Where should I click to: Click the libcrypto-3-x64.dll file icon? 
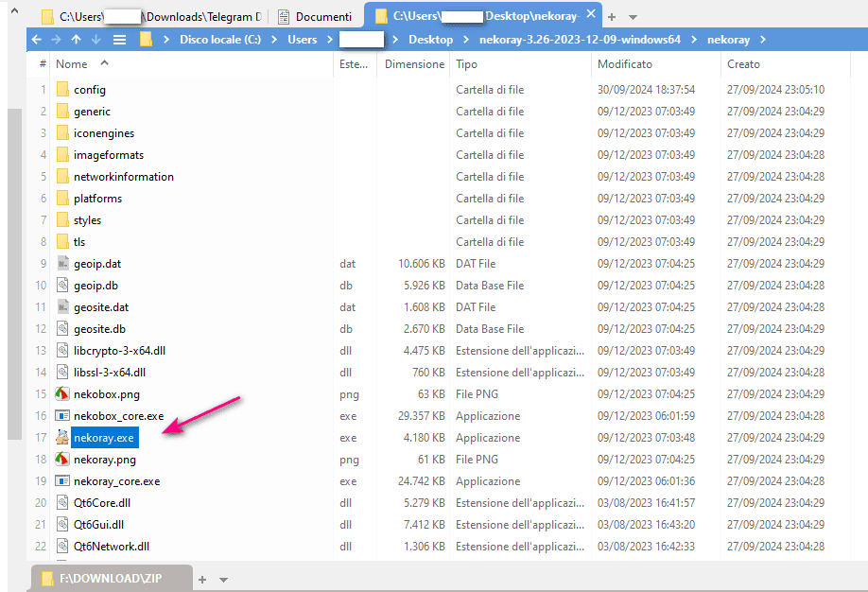point(62,351)
